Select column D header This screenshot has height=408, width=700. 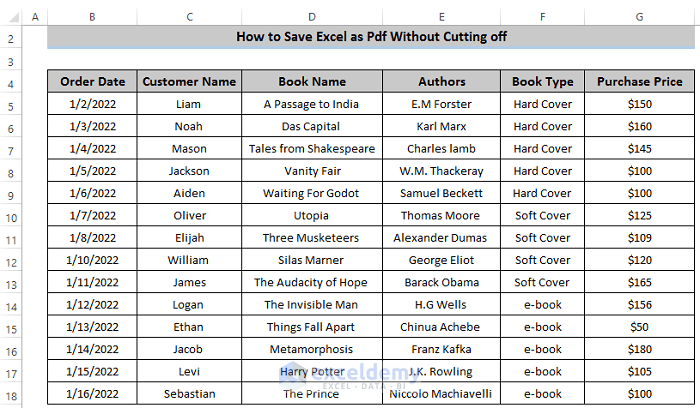[x=311, y=16]
